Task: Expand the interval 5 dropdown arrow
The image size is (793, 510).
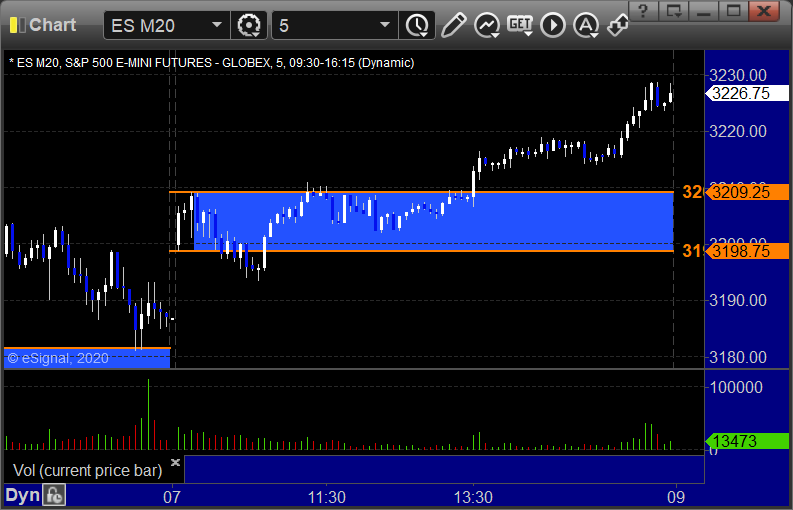Action: [x=385, y=25]
